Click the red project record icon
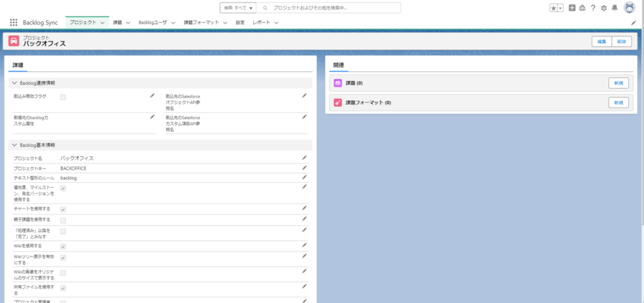644x303 pixels. (14, 41)
